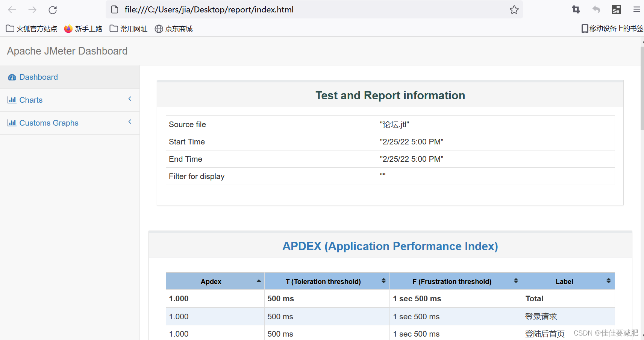Click the browser forward arrow

pyautogui.click(x=32, y=10)
